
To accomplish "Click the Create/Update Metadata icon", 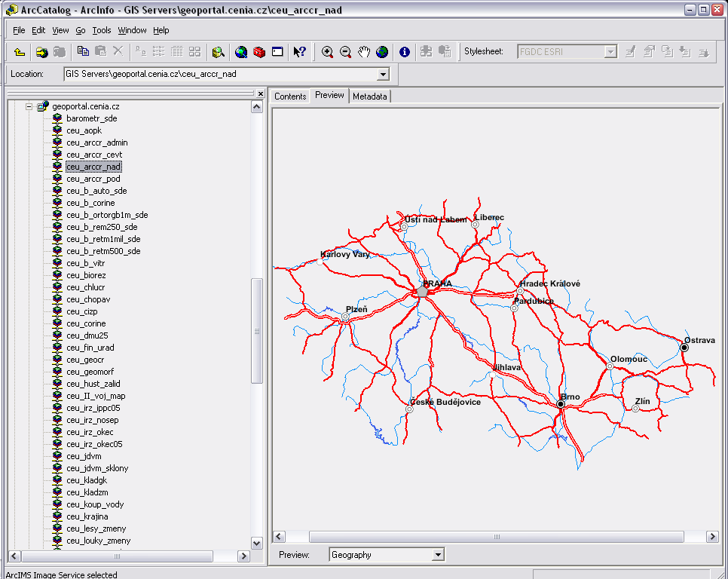I will point(667,51).
